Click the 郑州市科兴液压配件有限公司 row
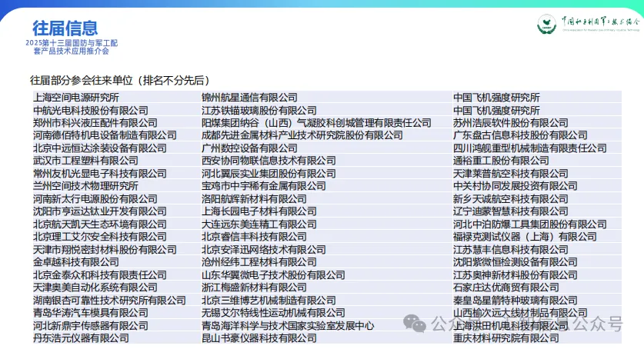Screen dimensions: 644x349 click(x=95, y=123)
